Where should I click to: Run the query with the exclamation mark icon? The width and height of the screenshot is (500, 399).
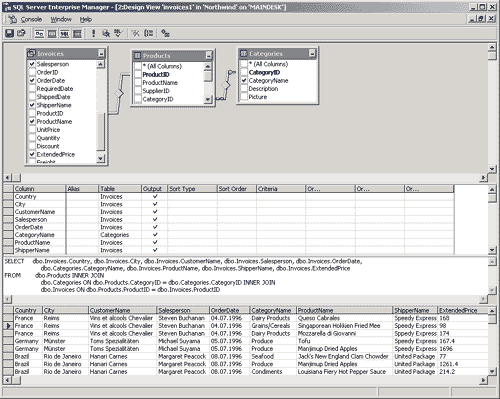pyautogui.click(x=93, y=33)
